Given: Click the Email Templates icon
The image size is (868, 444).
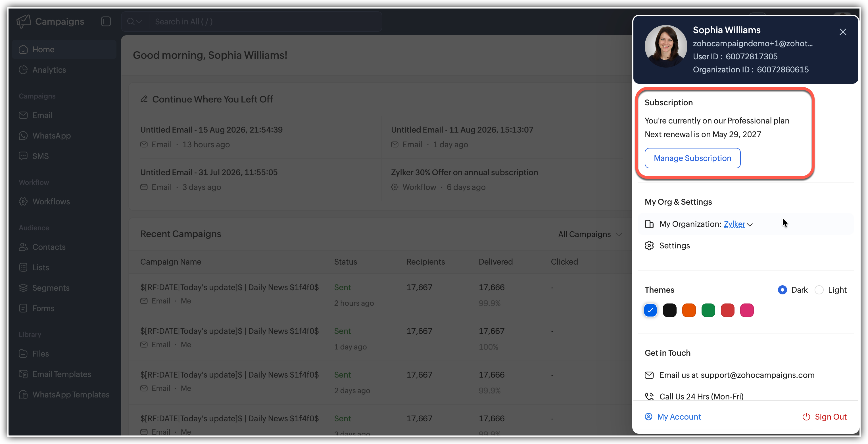Looking at the screenshot, I should pos(23,374).
